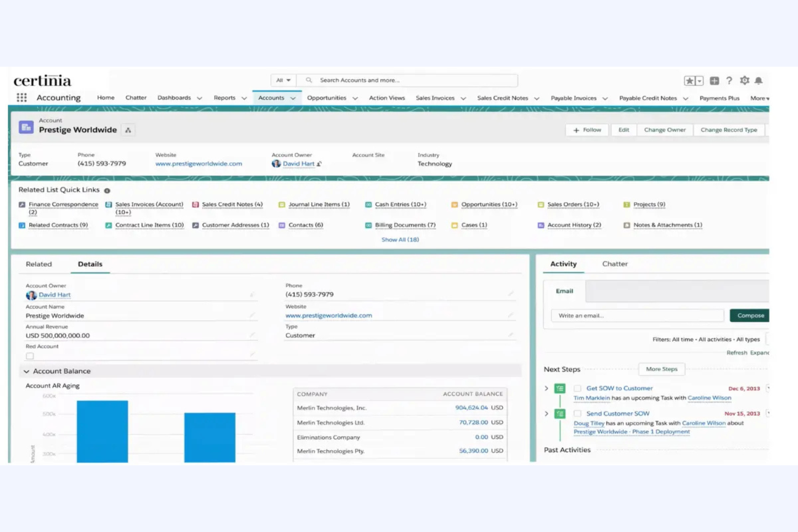The width and height of the screenshot is (798, 532).
Task: Open the Payments Plus tab
Action: [719, 98]
